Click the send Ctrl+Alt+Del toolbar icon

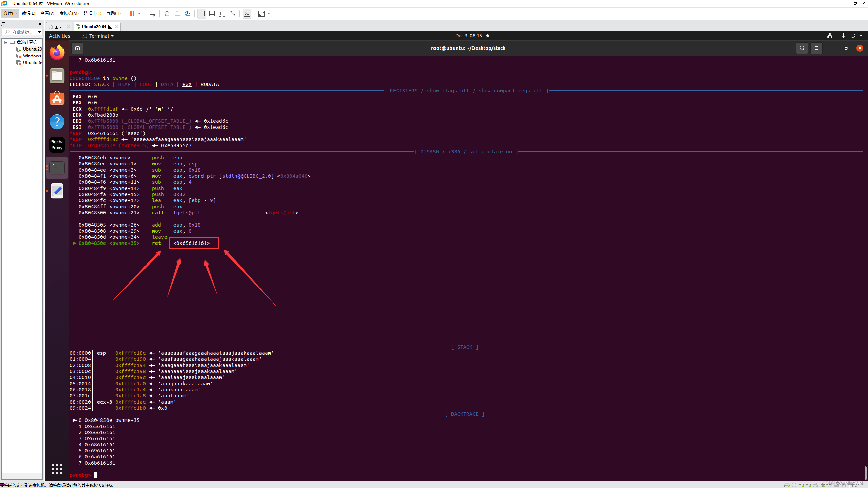(x=152, y=14)
